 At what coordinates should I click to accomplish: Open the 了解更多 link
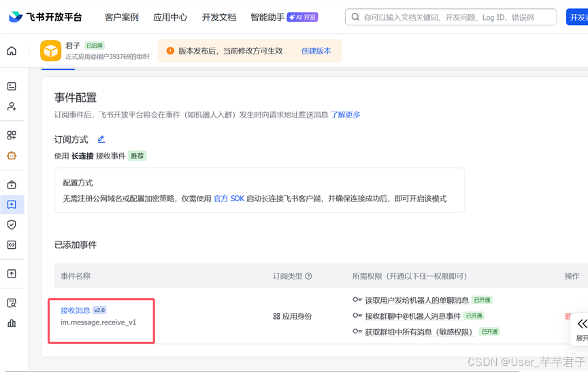(345, 115)
